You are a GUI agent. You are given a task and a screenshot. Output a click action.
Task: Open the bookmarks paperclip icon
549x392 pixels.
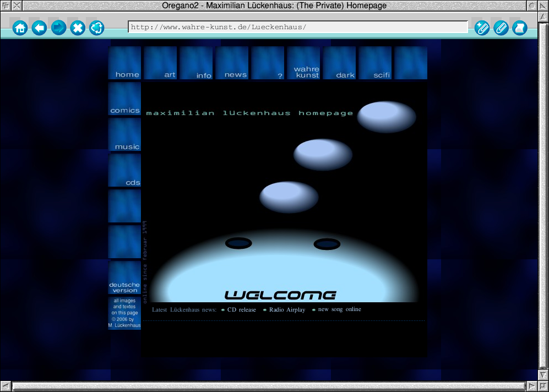pyautogui.click(x=501, y=28)
